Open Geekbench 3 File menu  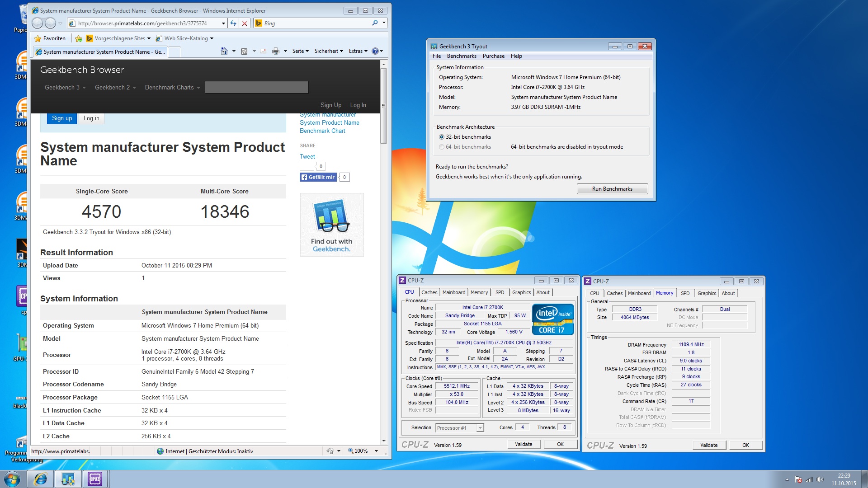coord(437,56)
